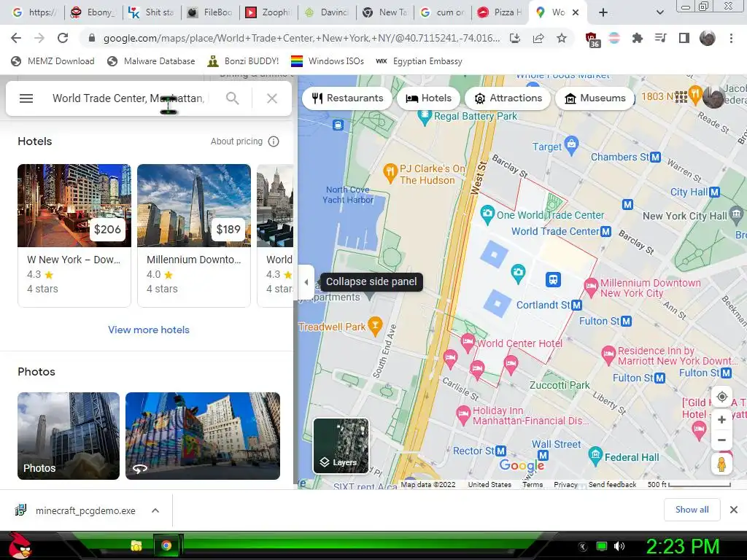Open MEMZ Download bookmark
This screenshot has width=747, height=560.
point(53,61)
